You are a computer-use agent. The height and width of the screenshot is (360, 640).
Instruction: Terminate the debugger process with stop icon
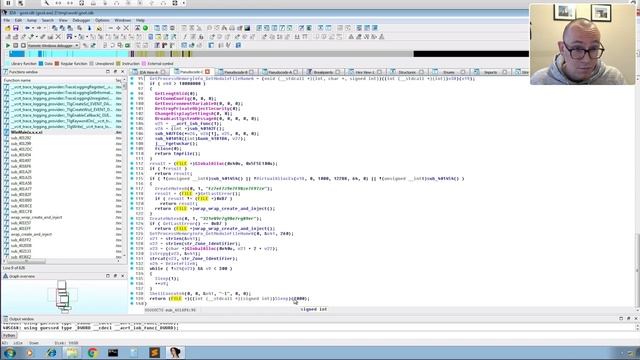[23, 45]
